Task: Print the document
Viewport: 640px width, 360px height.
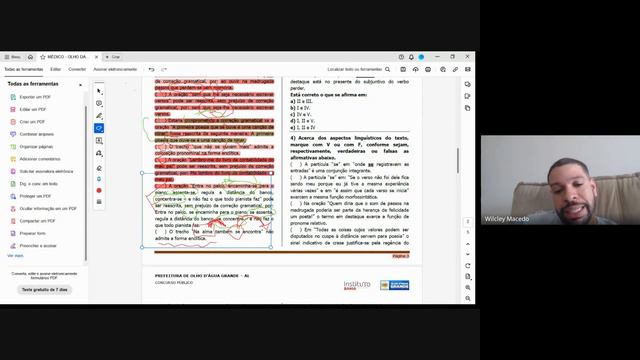Action: (428, 69)
